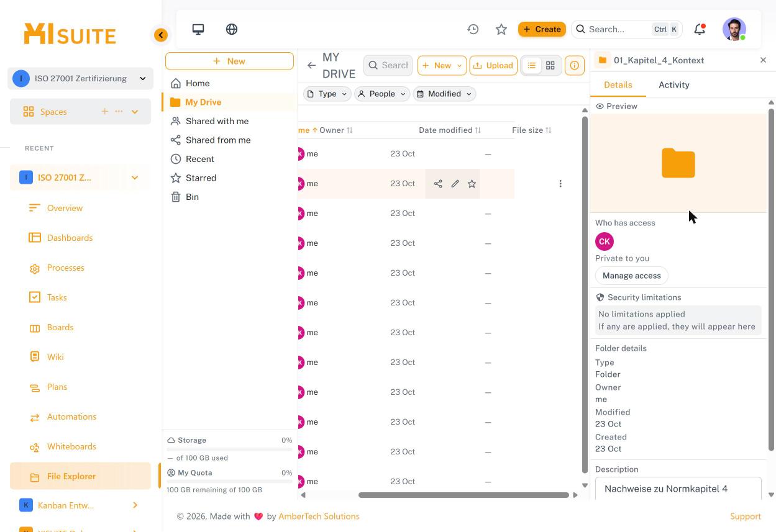This screenshot has height=532, width=776.
Task: Open Whiteboards in the sidebar
Action: pos(71,446)
